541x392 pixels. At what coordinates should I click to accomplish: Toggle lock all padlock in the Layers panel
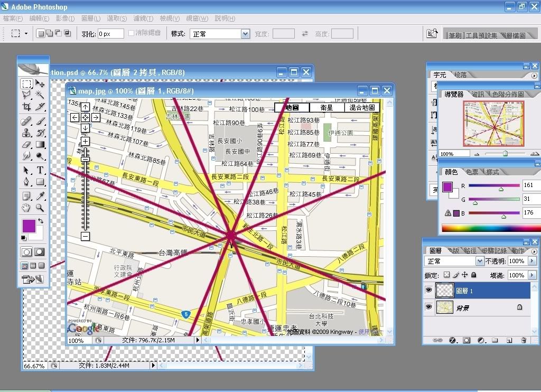point(474,275)
